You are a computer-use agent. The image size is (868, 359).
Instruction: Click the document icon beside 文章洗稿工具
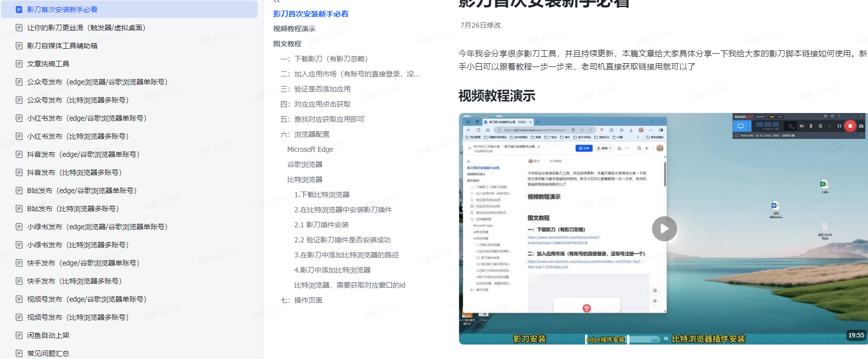19,64
